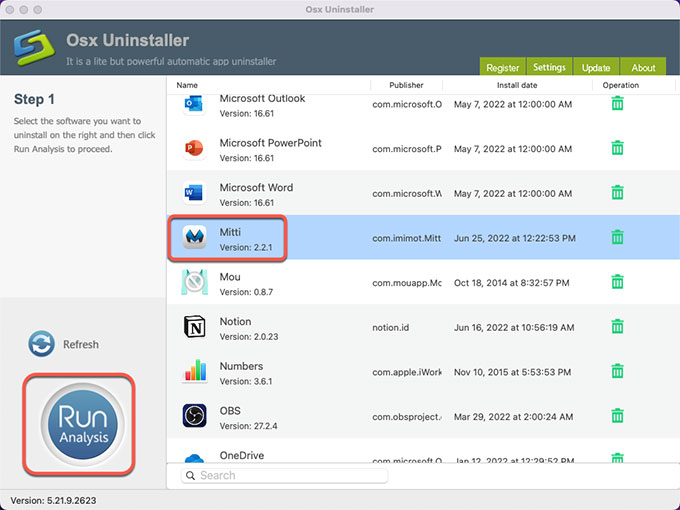Image resolution: width=680 pixels, height=510 pixels.
Task: Click the Mitti app icon
Action: tap(194, 237)
